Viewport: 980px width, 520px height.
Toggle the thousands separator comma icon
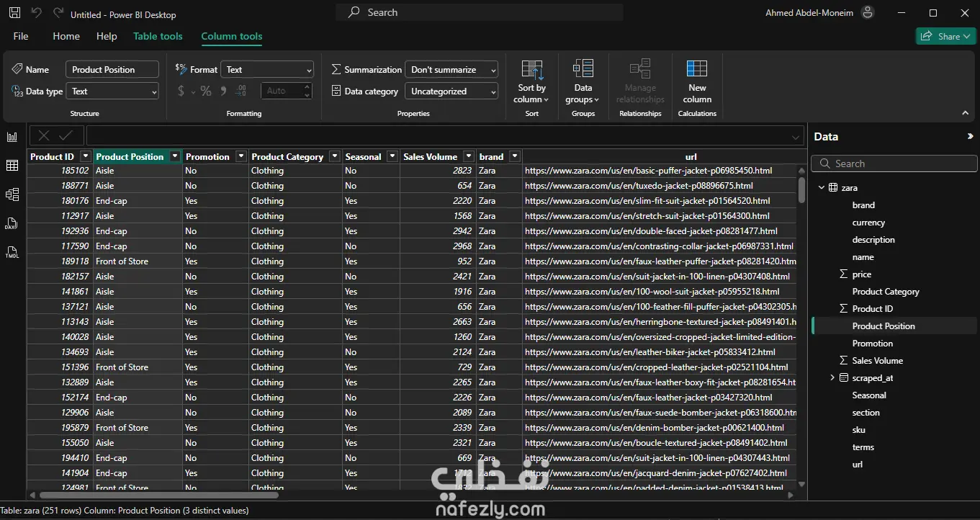[223, 91]
